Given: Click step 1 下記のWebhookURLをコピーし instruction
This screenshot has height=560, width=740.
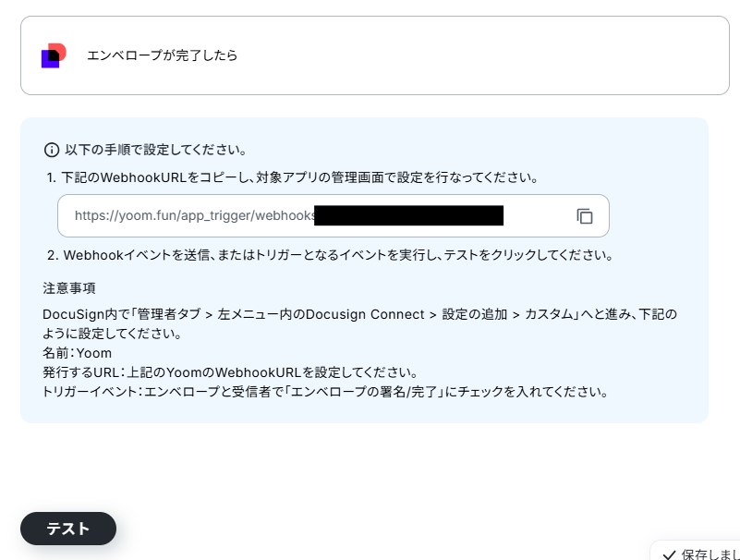Looking at the screenshot, I should pyautogui.click(x=293, y=177).
